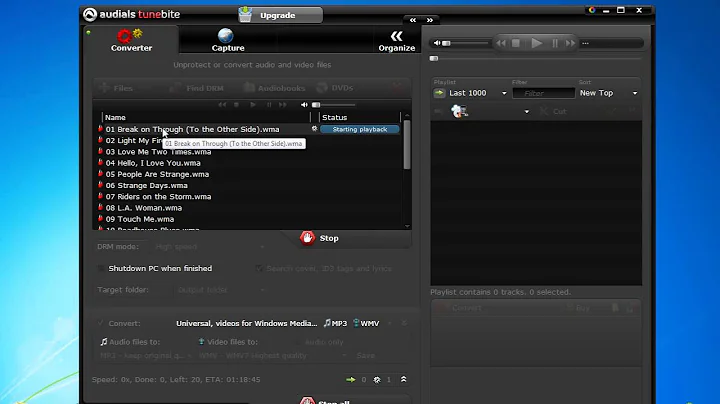Select '01 Break on Through (To the Other Side).wma'
Viewport: 720px width, 404px height.
click(192, 129)
